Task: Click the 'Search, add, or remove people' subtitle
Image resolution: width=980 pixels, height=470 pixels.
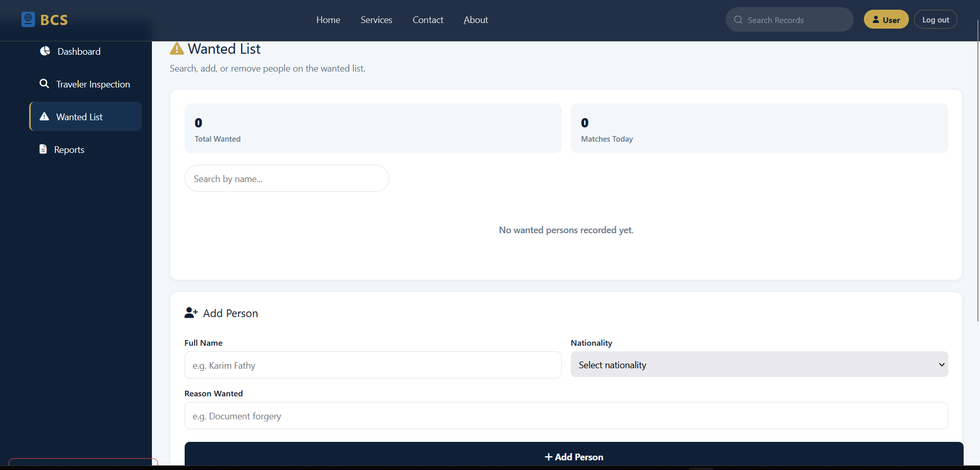Action: pyautogui.click(x=268, y=68)
